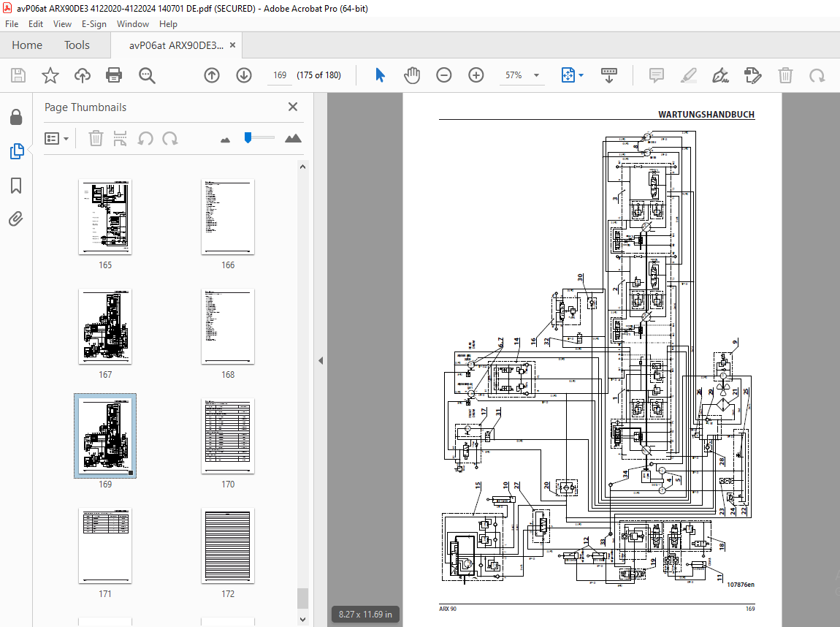Click the 8.27 x 11.69 in size label
The height and width of the screenshot is (627, 840).
click(x=365, y=614)
